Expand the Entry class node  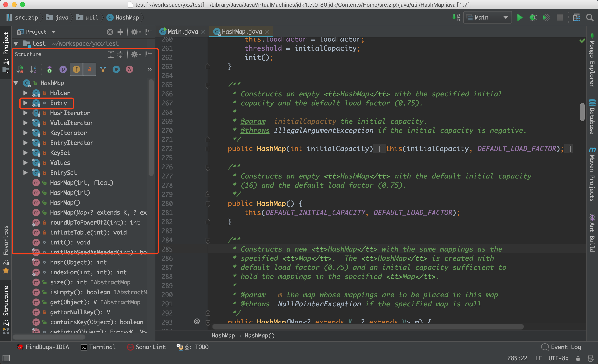pos(25,103)
